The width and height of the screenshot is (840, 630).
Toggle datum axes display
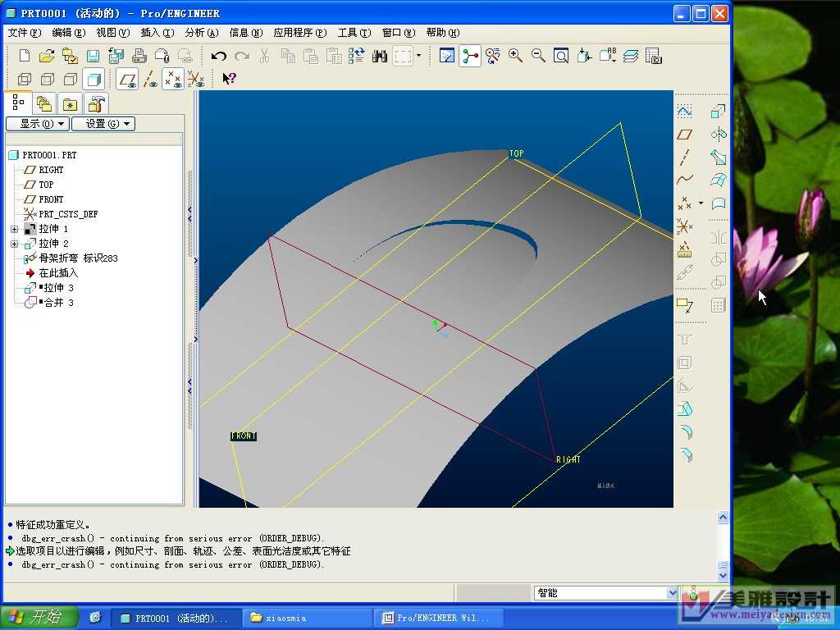click(x=150, y=80)
